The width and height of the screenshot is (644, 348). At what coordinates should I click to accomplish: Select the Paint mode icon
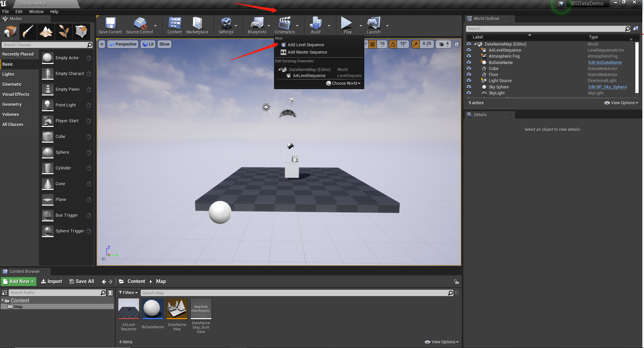tap(28, 31)
